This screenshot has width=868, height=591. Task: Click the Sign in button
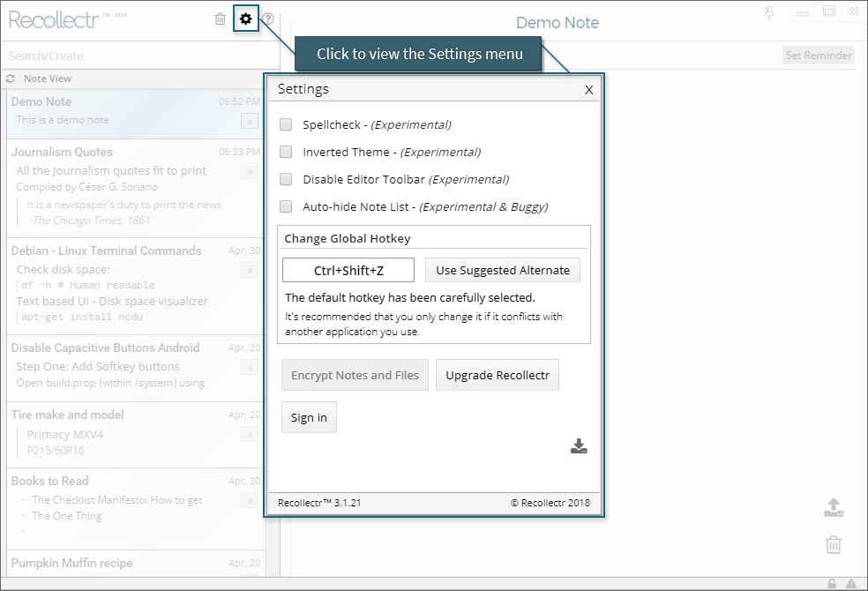[309, 417]
